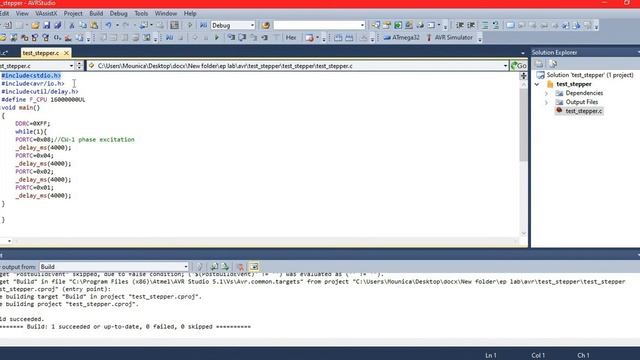This screenshot has width=640, height=360.
Task: Click the '#define F_CPU 16000000UL' code line
Action: click(43, 100)
